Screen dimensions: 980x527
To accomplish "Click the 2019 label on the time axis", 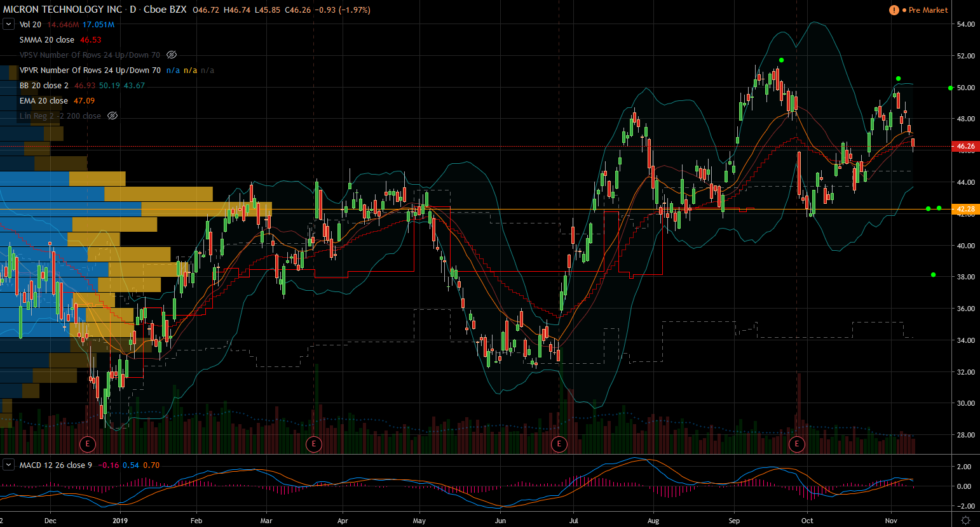I will 120,521.
